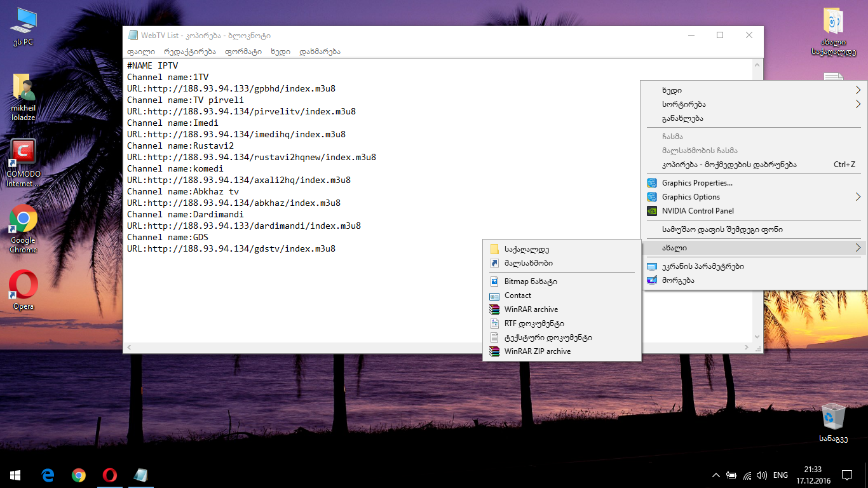Viewport: 868px width, 488px height.
Task: Click the Notepad vertical scrollbar down arrow
Action: point(757,337)
